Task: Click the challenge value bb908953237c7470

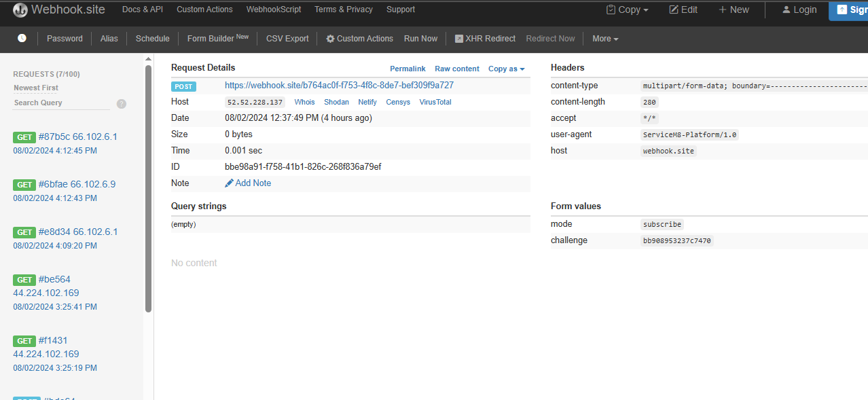Action: pos(677,240)
